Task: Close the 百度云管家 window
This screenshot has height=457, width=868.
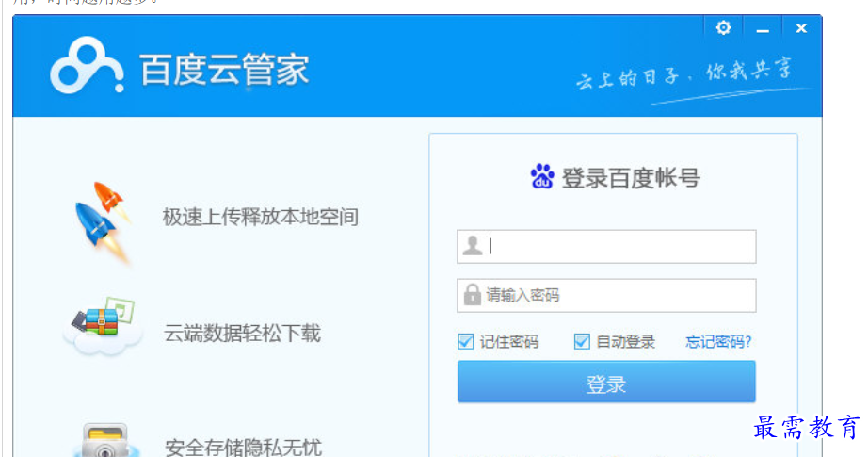Action: pos(801,28)
